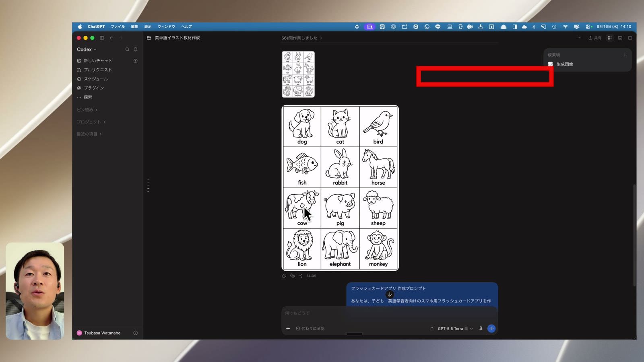Start voice mode with the blue waveform button
This screenshot has height=362, width=644.
coord(491,329)
